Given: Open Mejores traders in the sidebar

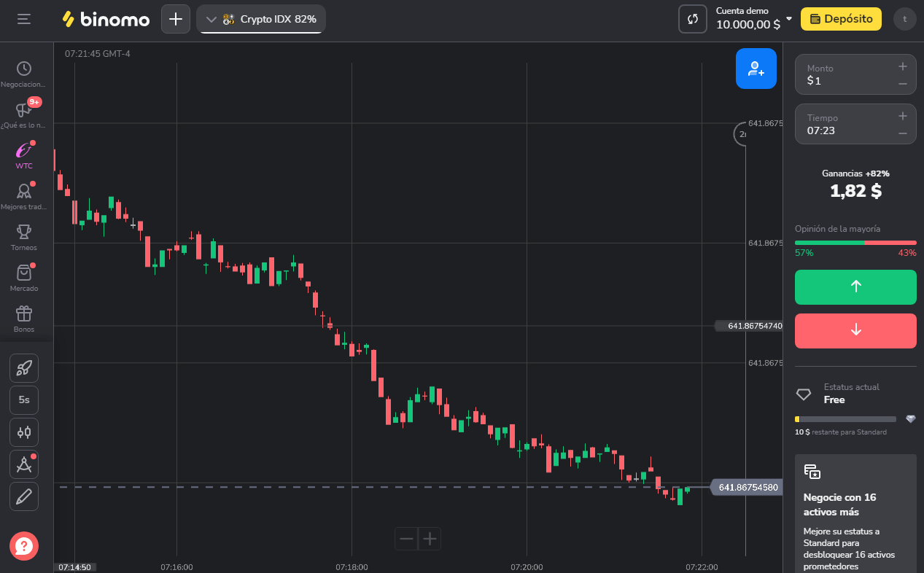Looking at the screenshot, I should 24,197.
